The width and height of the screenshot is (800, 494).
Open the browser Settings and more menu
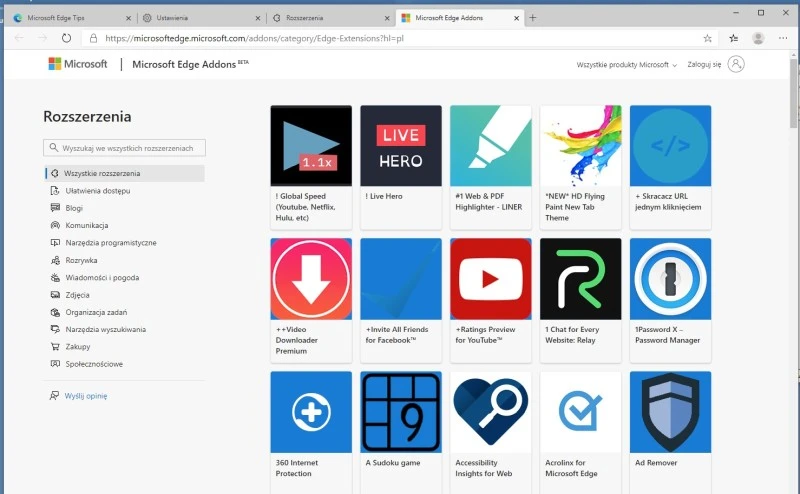(x=783, y=38)
